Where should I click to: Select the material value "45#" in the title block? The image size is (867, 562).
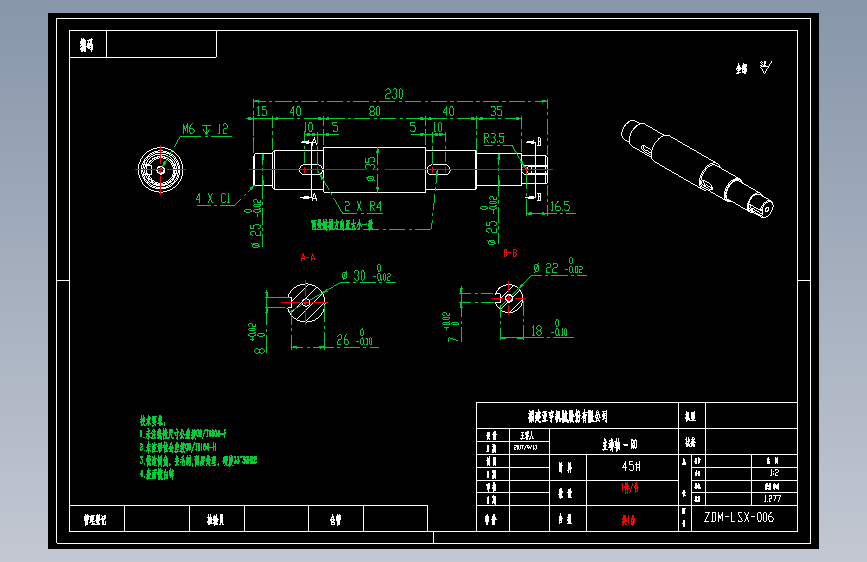[x=631, y=466]
